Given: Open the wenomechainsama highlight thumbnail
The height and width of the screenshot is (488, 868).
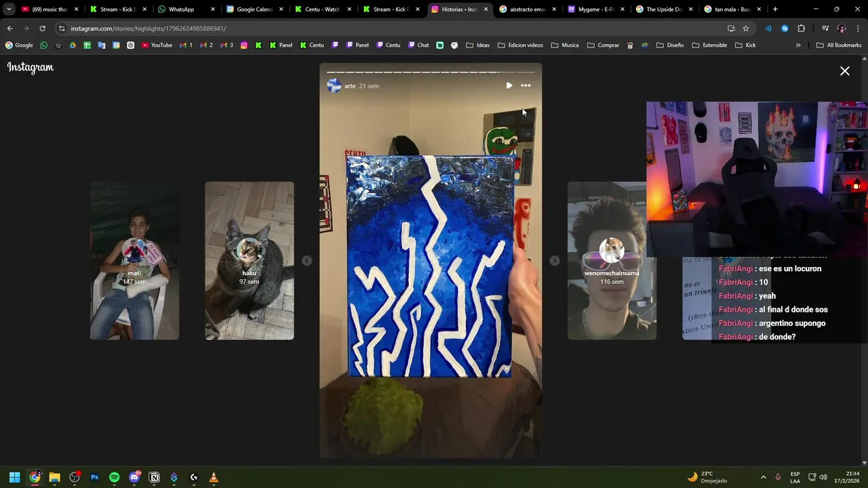Looking at the screenshot, I should pos(612,260).
